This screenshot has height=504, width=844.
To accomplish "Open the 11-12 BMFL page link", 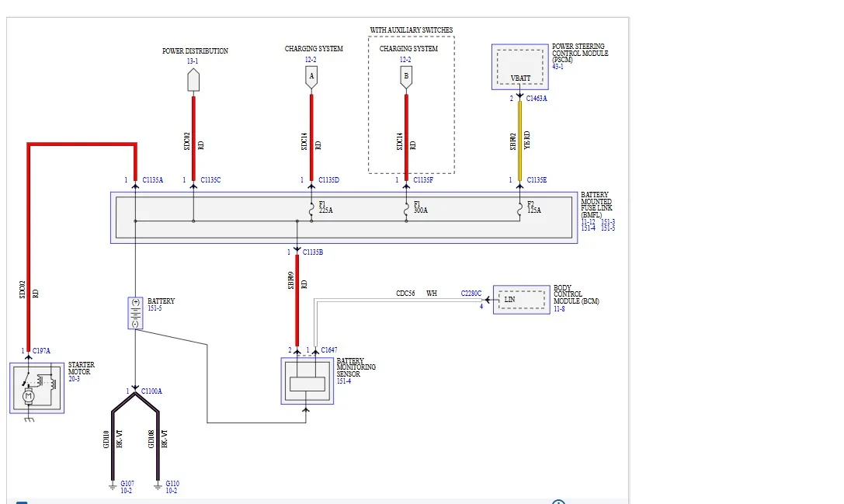I will click(589, 222).
